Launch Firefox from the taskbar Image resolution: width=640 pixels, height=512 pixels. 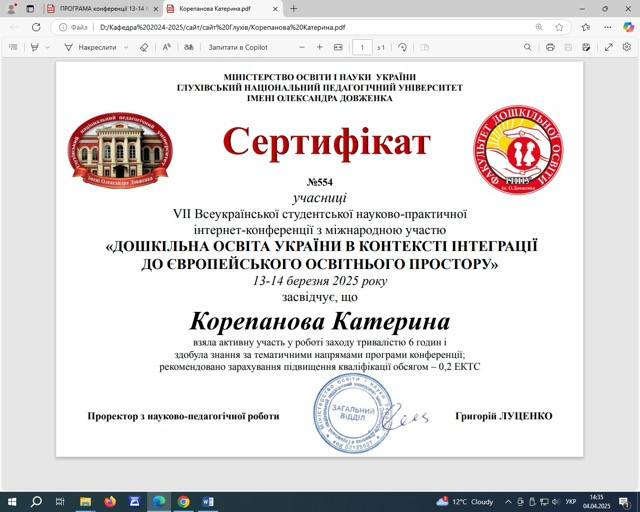pos(110,501)
